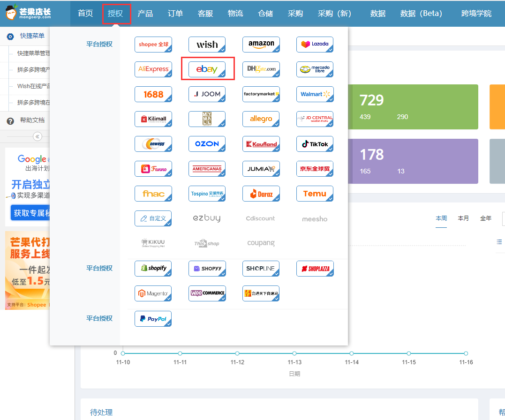This screenshot has height=420, width=505.
Task: Open the KiKUU platform authorization
Action: (153, 243)
